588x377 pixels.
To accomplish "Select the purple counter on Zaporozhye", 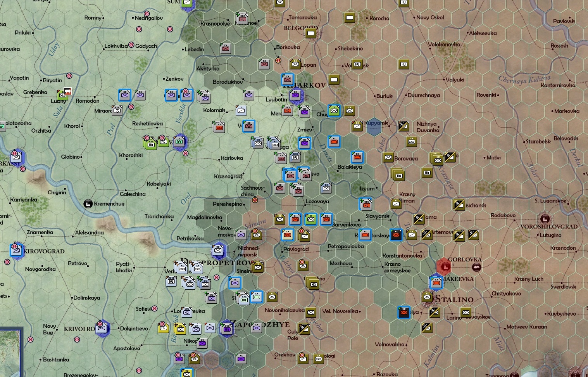I will pyautogui.click(x=226, y=329).
